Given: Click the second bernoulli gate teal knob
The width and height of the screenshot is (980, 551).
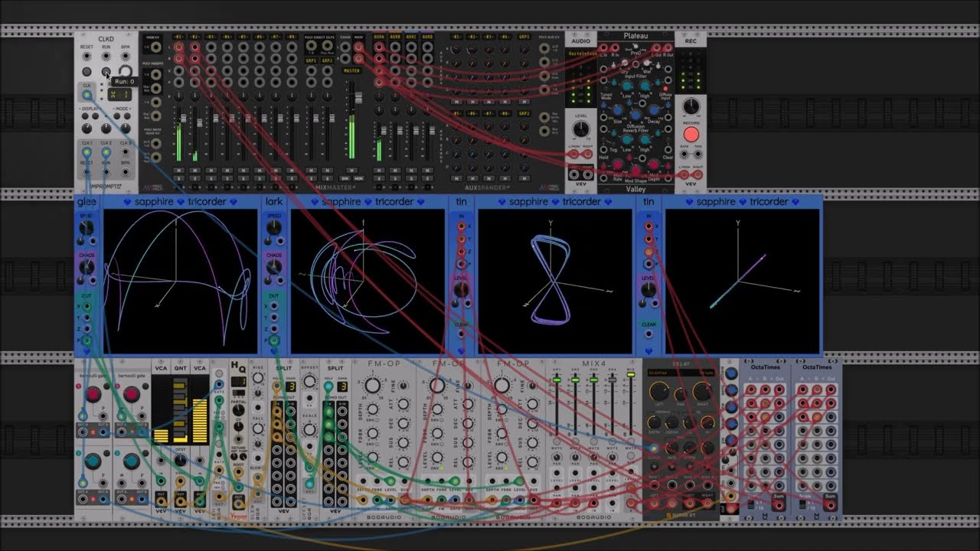Looking at the screenshot, I should click(x=132, y=461).
